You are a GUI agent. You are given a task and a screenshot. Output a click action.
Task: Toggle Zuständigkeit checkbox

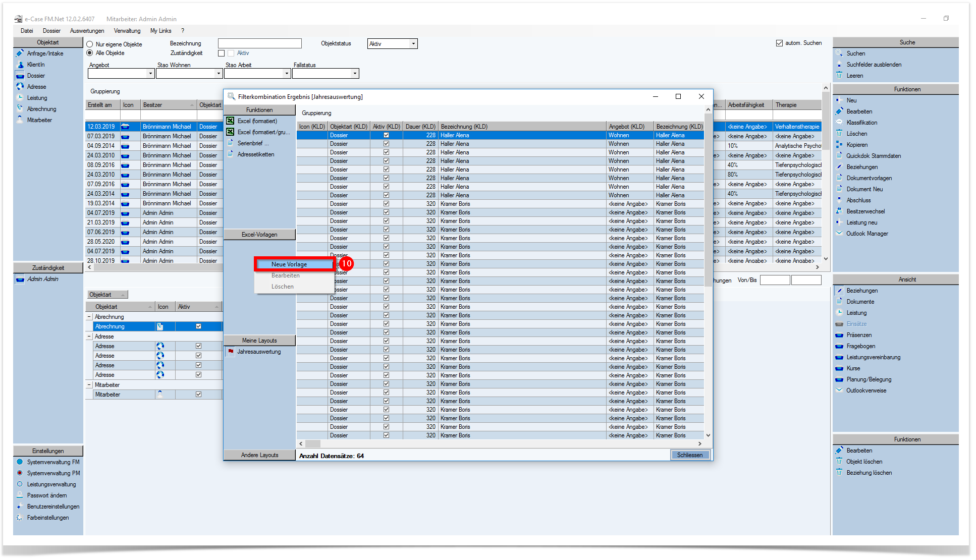click(221, 53)
